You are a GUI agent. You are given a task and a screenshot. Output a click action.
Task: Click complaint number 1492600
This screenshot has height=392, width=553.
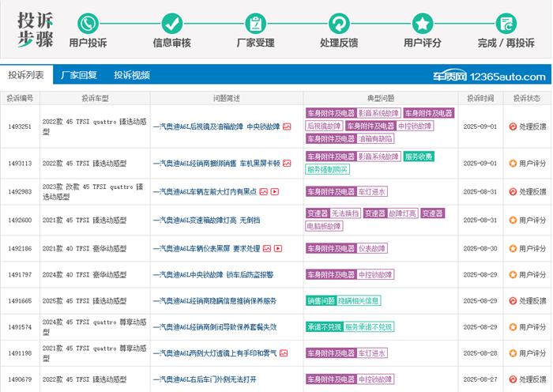[20, 220]
